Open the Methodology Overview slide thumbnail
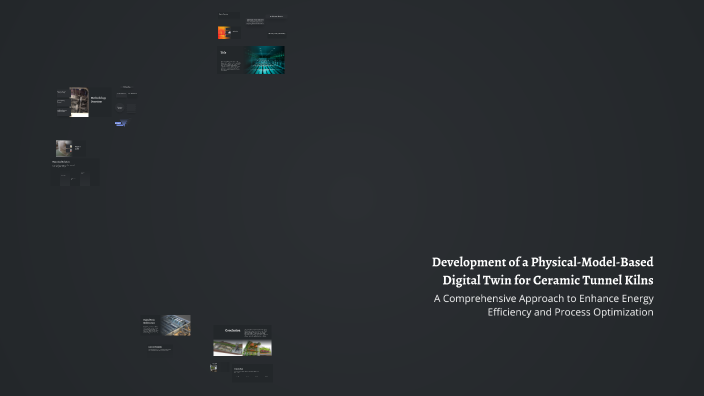Viewport: 704px width, 396px height. (84, 102)
